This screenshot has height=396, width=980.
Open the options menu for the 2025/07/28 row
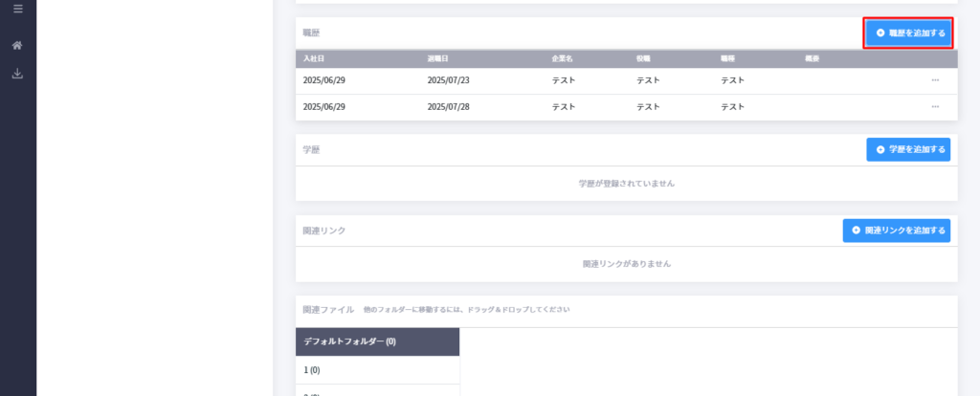[935, 107]
